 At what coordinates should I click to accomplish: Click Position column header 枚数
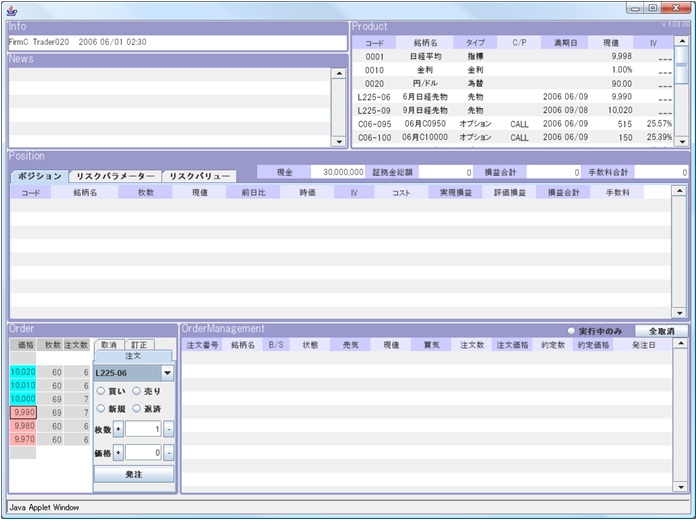click(x=145, y=193)
